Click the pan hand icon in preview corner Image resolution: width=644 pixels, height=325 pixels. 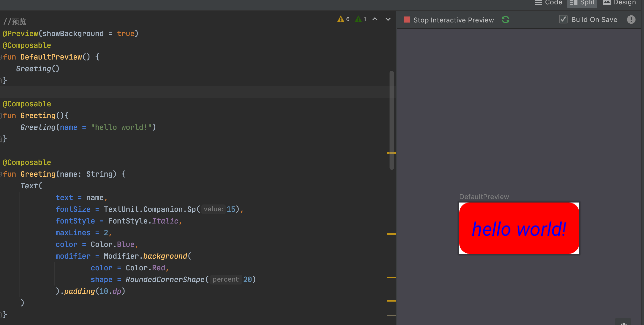pos(623,323)
